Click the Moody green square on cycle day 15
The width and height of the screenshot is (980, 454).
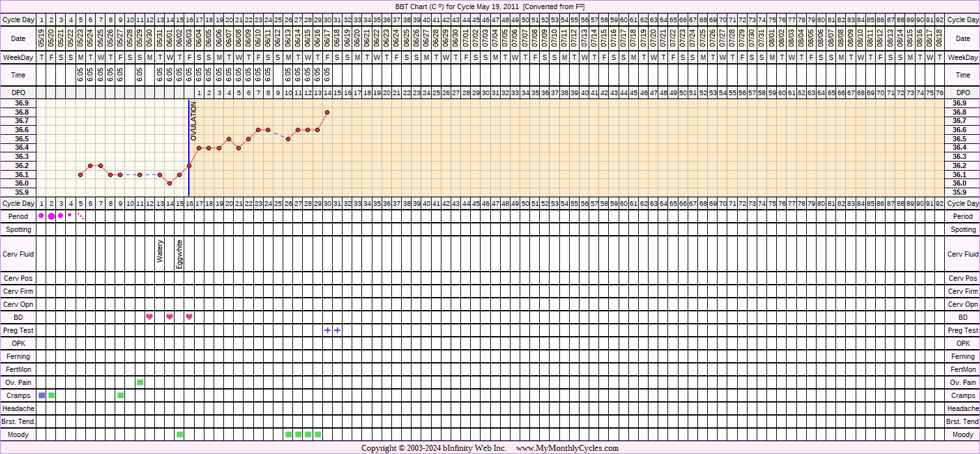coord(180,434)
